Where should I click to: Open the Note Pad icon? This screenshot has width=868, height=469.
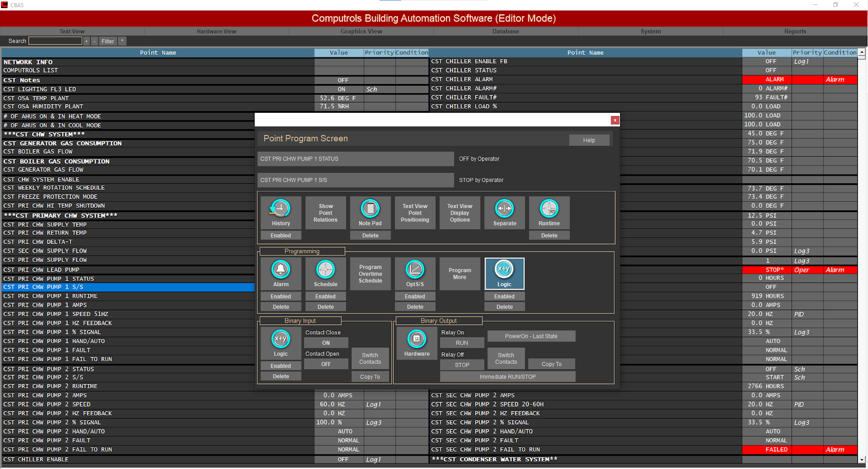point(370,213)
